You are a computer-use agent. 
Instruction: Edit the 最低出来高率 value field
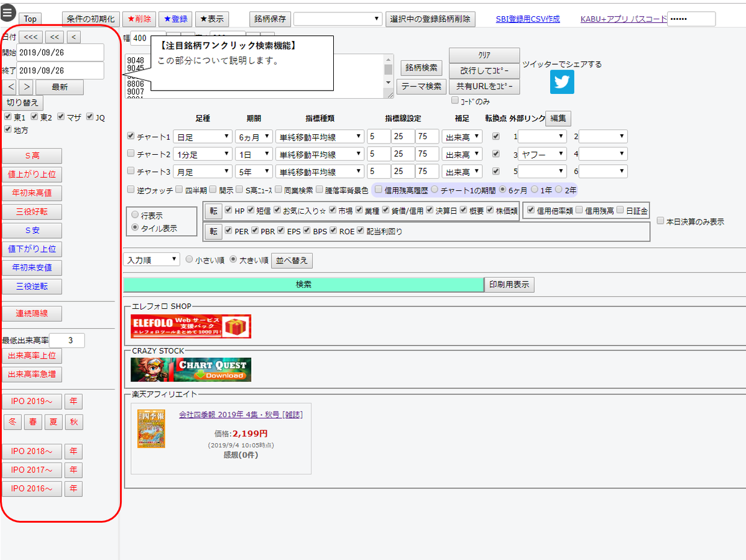tap(67, 340)
